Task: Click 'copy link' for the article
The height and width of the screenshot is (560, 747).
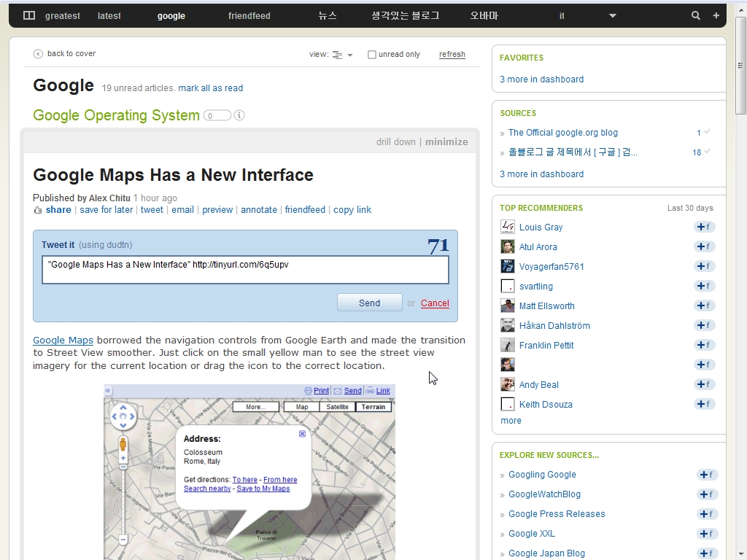Action: click(x=352, y=210)
